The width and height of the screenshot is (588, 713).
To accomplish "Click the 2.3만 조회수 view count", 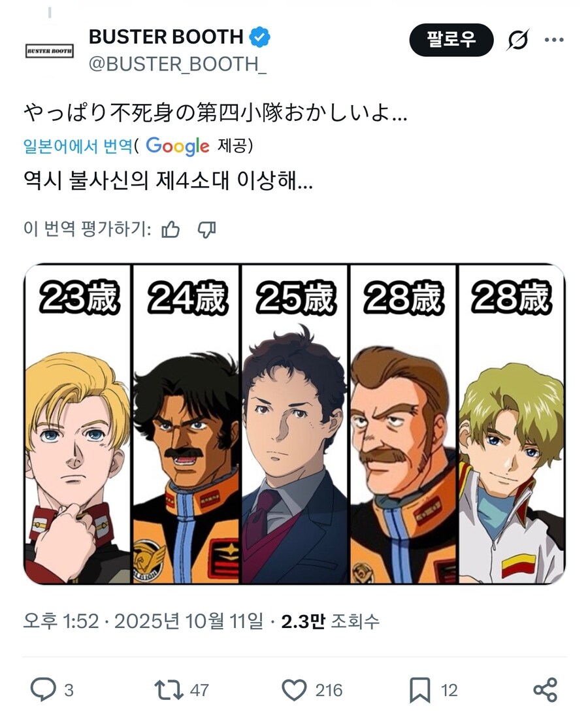I will [x=330, y=621].
